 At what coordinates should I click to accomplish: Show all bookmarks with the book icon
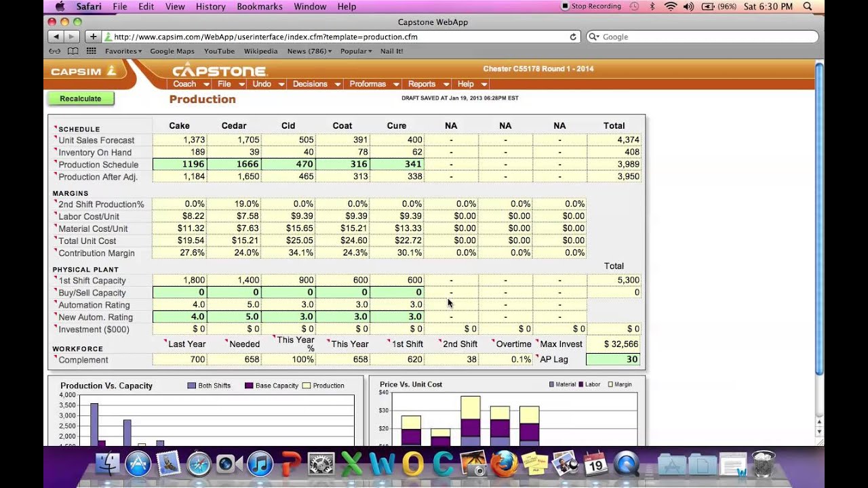pos(73,51)
